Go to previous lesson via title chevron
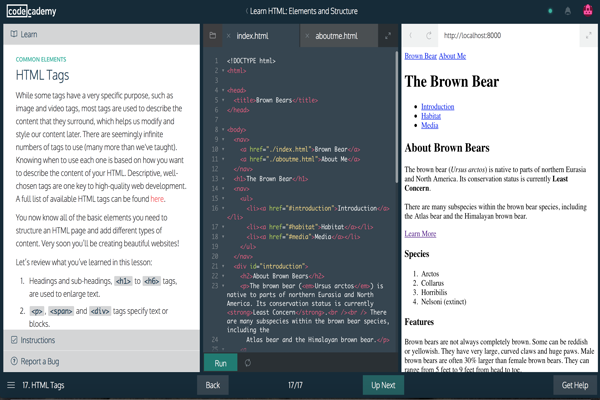This screenshot has width=600, height=400. 246,11
